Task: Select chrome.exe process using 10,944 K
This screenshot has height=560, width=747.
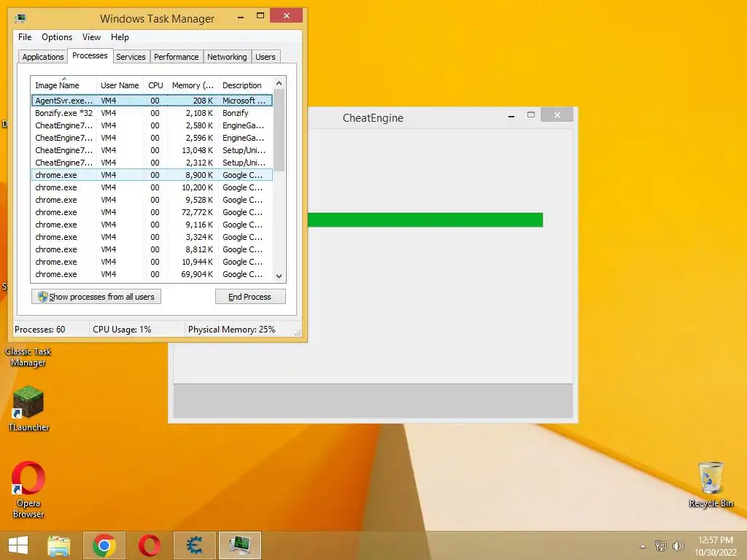Action: 152,262
